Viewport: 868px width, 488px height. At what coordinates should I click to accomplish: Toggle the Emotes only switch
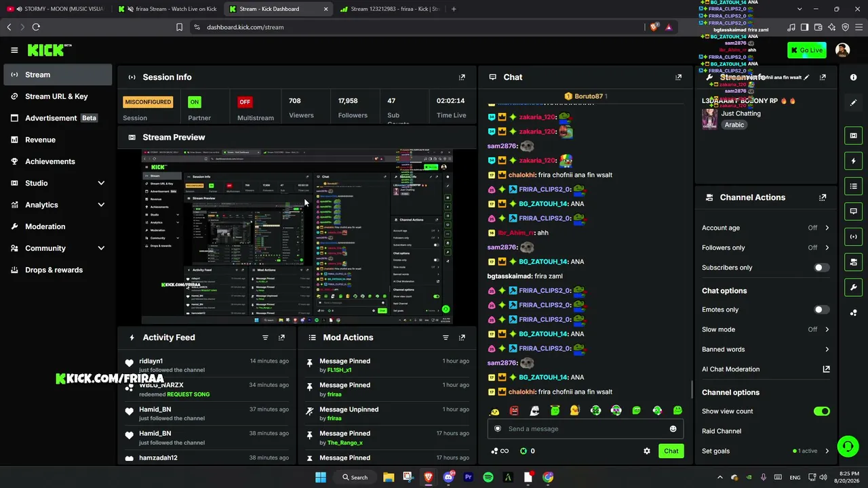click(821, 310)
